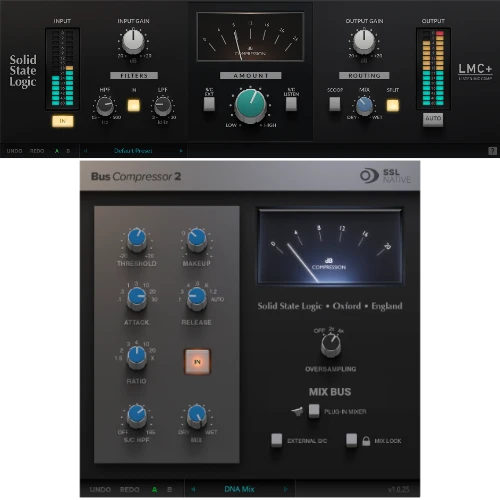Click the LMC+ dry/wet MIX knob

coord(364,105)
